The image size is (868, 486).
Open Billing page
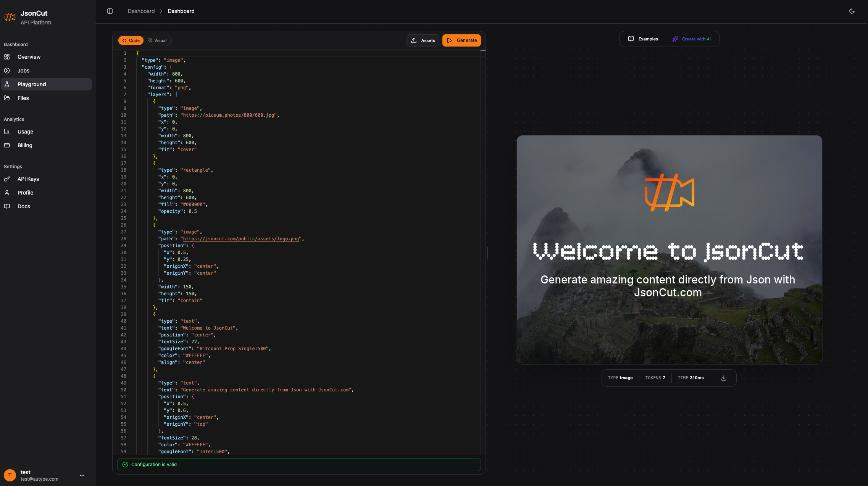coord(25,145)
